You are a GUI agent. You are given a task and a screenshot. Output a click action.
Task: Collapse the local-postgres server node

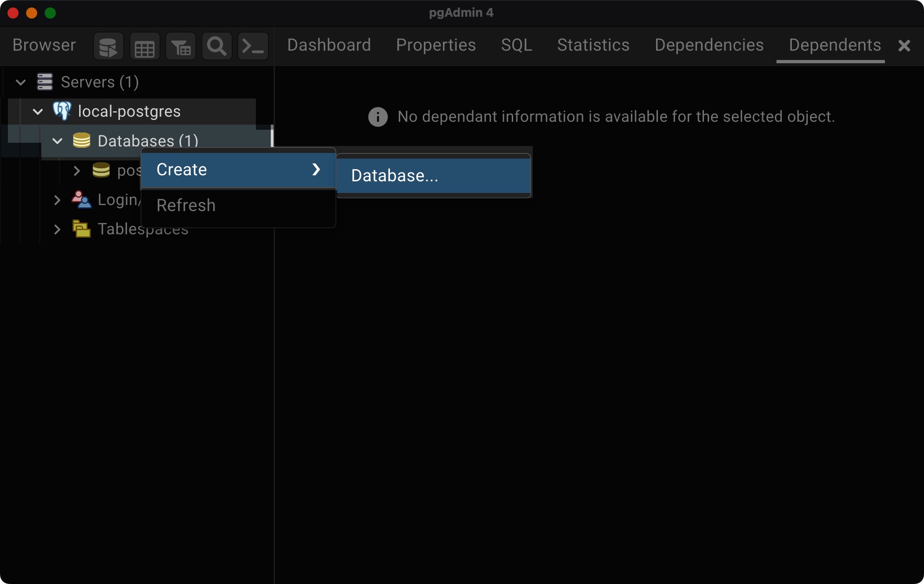pyautogui.click(x=38, y=112)
